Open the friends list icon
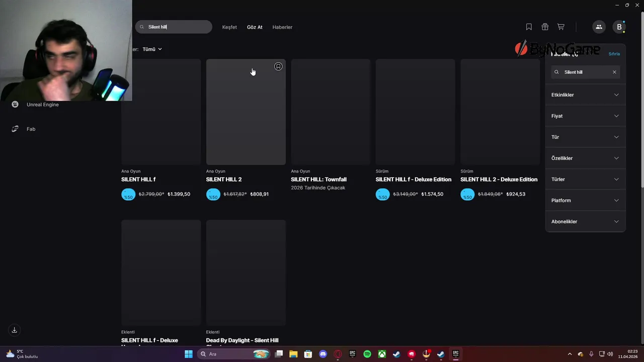The width and height of the screenshot is (644, 362). pos(599,27)
